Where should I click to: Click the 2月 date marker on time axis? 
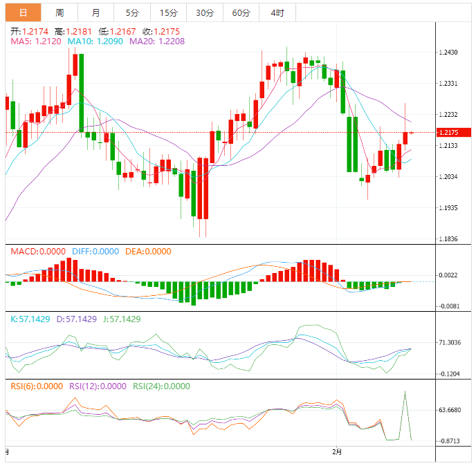click(x=337, y=451)
